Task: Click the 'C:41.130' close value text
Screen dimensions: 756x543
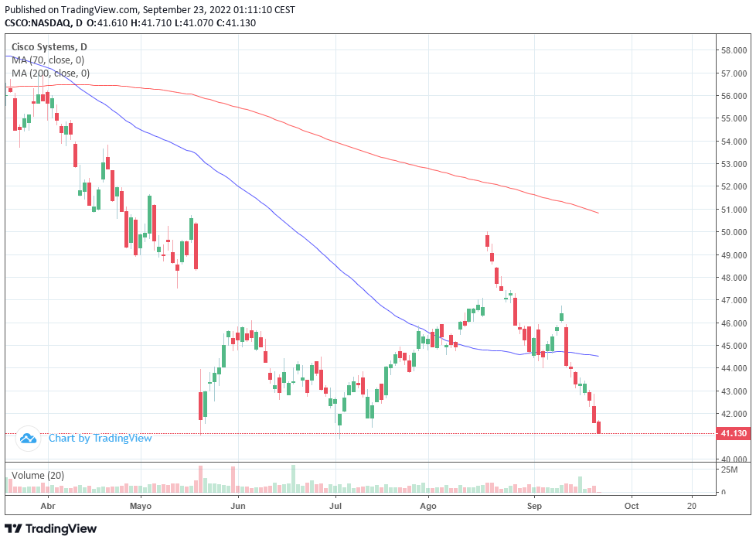Action: [236, 22]
